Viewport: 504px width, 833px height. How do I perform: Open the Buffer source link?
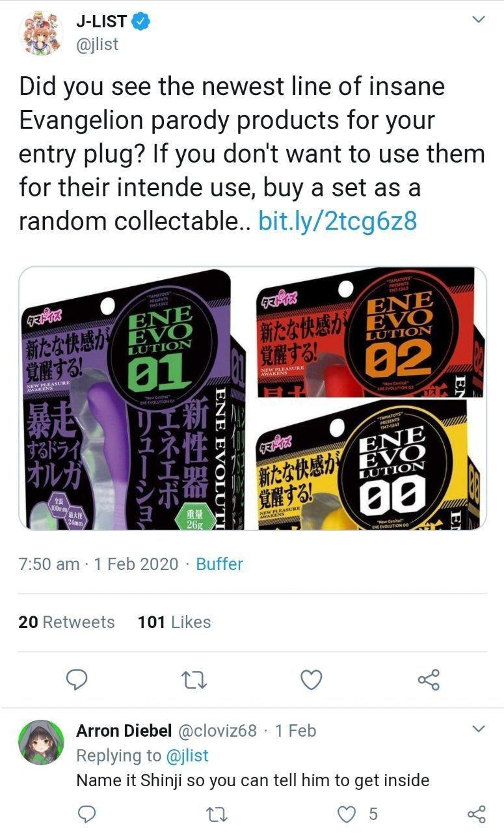point(219,564)
